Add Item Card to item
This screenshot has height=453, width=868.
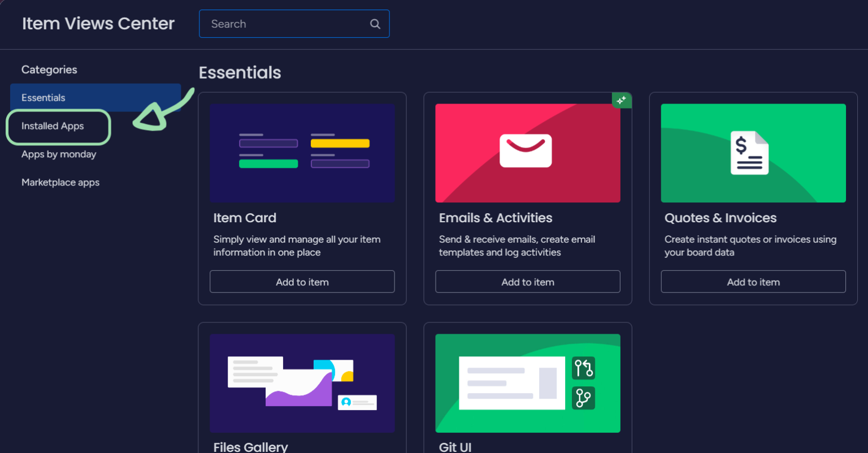302,282
